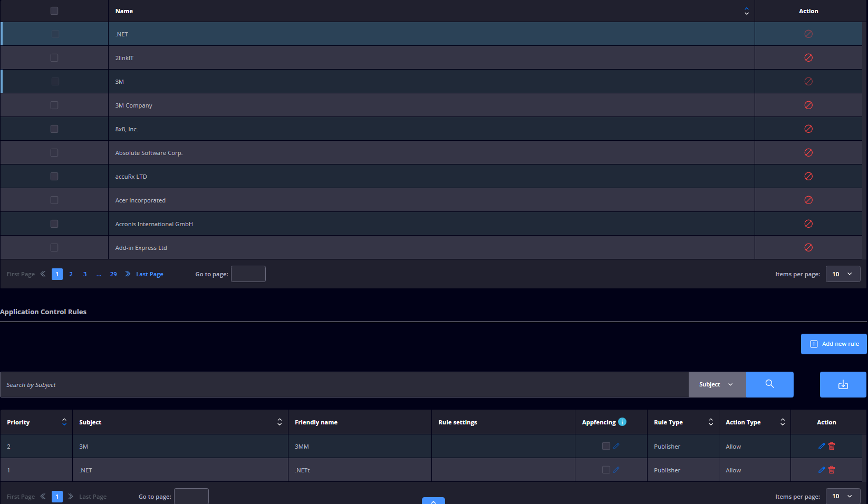Select current page 1 in publishers pagination

(57, 274)
